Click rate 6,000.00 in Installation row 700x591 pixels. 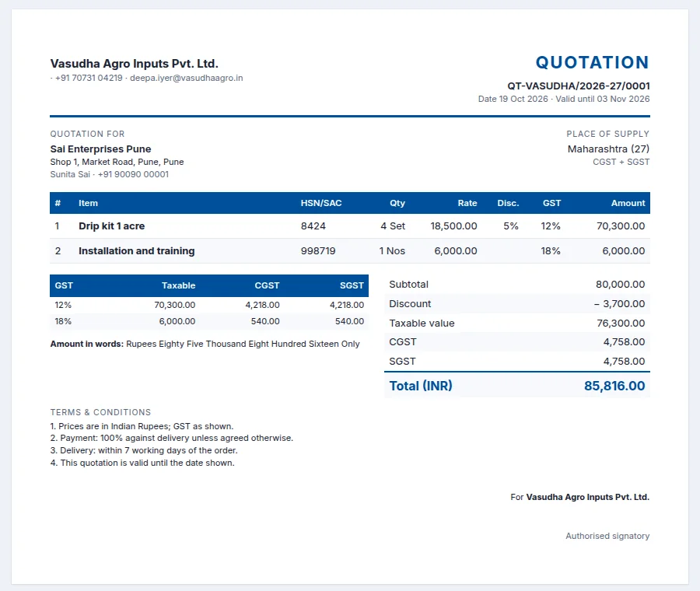pos(456,251)
